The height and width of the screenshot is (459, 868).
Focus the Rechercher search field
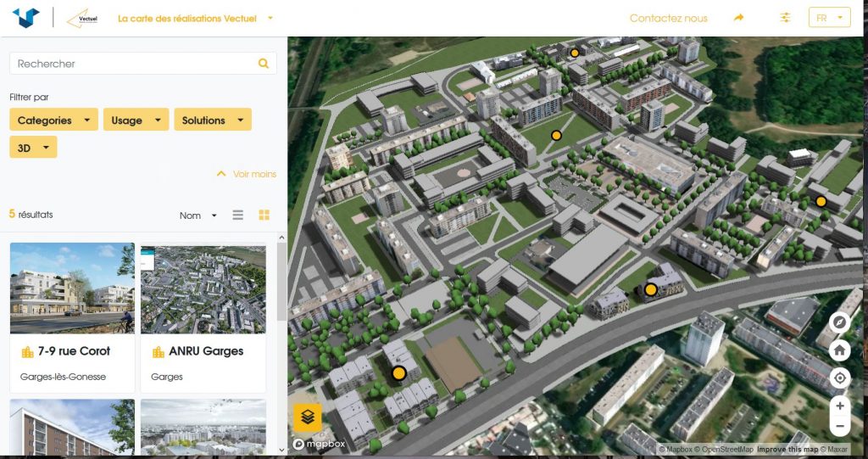142,63
